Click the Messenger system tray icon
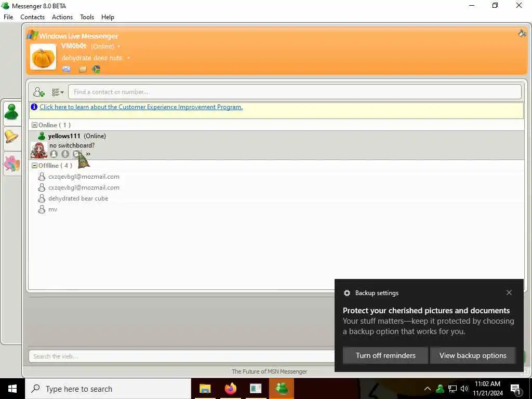The width and height of the screenshot is (532, 399). click(x=440, y=389)
